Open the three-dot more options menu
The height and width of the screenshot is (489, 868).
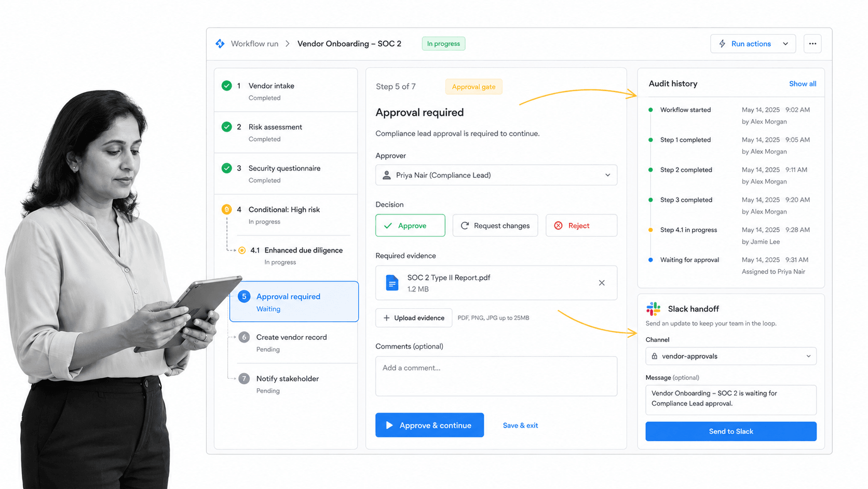(812, 44)
